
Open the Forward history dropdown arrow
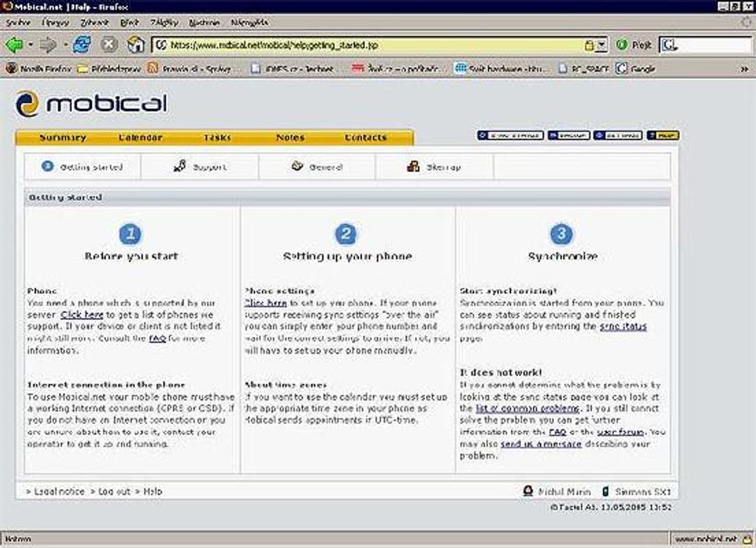[x=64, y=44]
